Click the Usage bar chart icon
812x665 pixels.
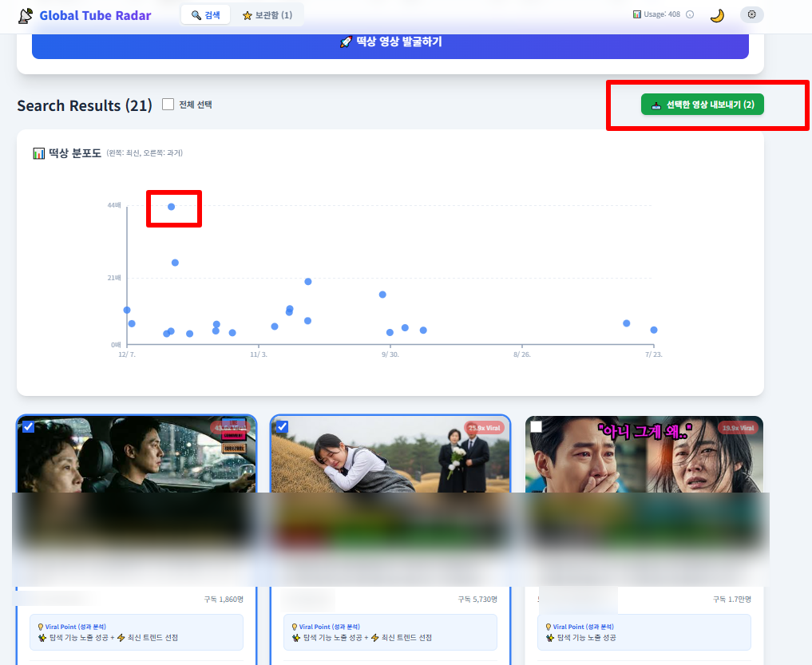[636, 14]
